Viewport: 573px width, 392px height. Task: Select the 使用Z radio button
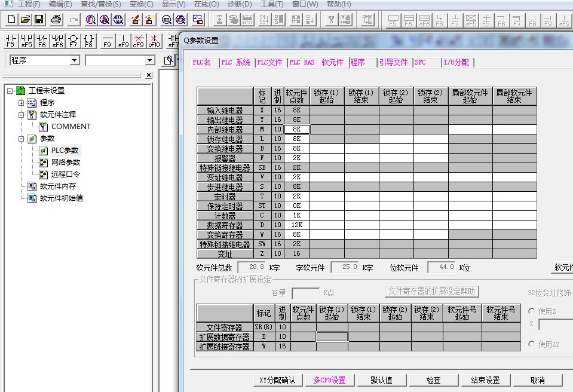(531, 311)
